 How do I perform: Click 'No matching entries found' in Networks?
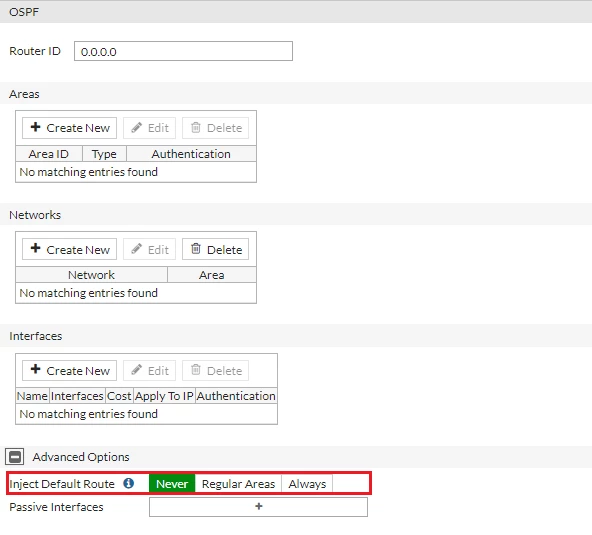click(89, 293)
